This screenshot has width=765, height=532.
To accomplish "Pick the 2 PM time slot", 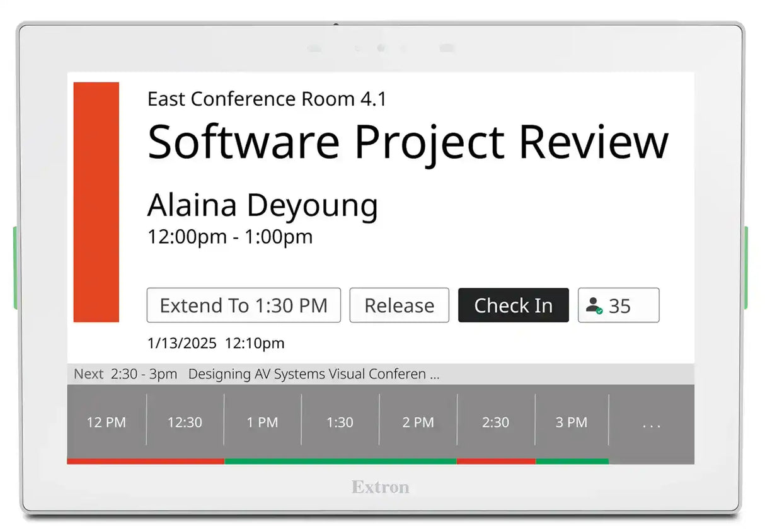I will 418,422.
